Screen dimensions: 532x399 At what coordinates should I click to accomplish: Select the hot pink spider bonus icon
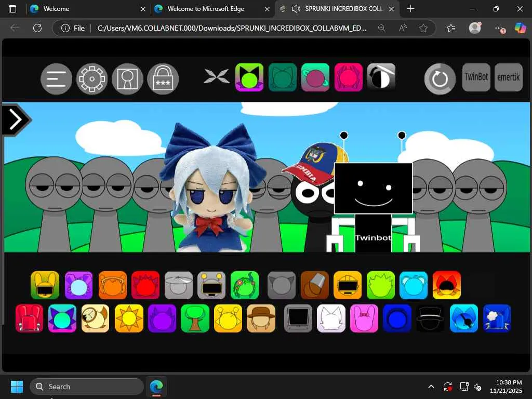click(349, 77)
